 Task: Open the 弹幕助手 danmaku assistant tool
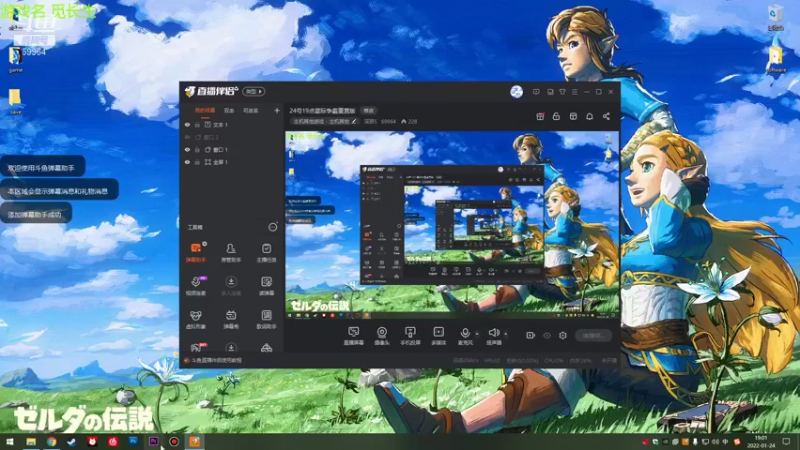point(196,253)
